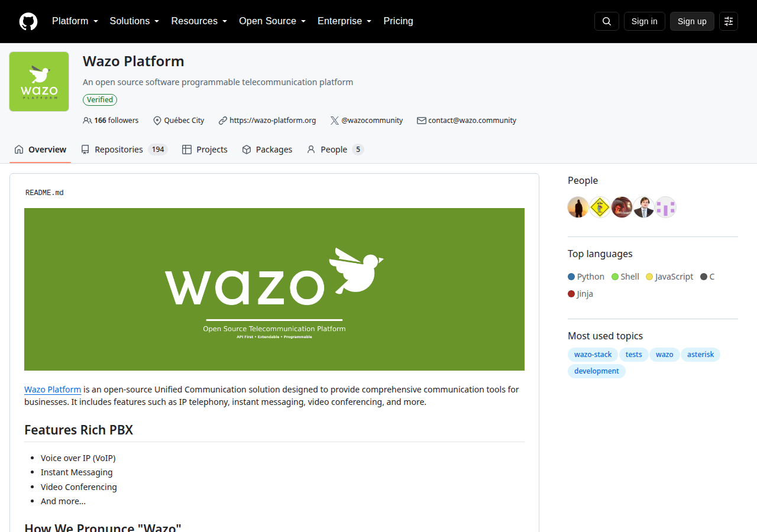757x532 pixels.
Task: Select the Overview tab
Action: pos(40,150)
